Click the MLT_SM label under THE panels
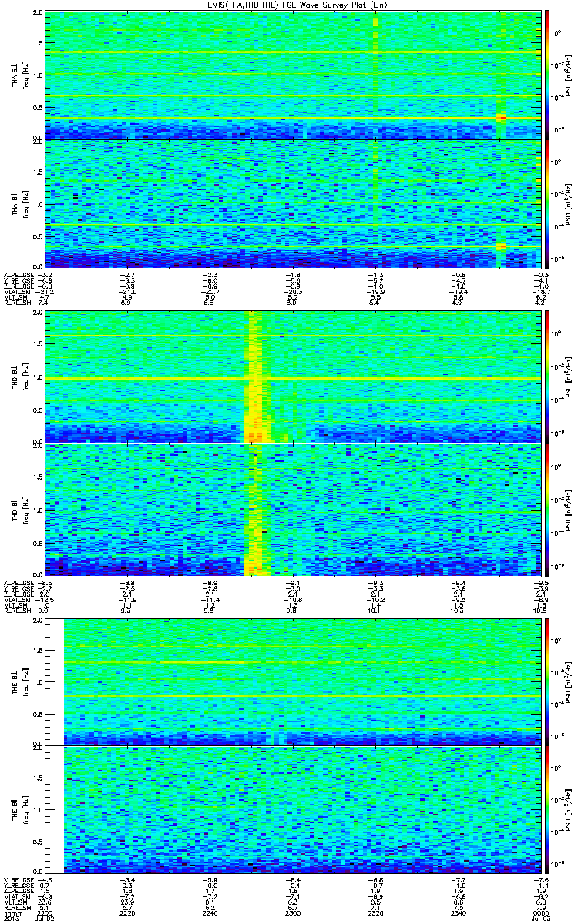578x924 pixels. coord(15,903)
